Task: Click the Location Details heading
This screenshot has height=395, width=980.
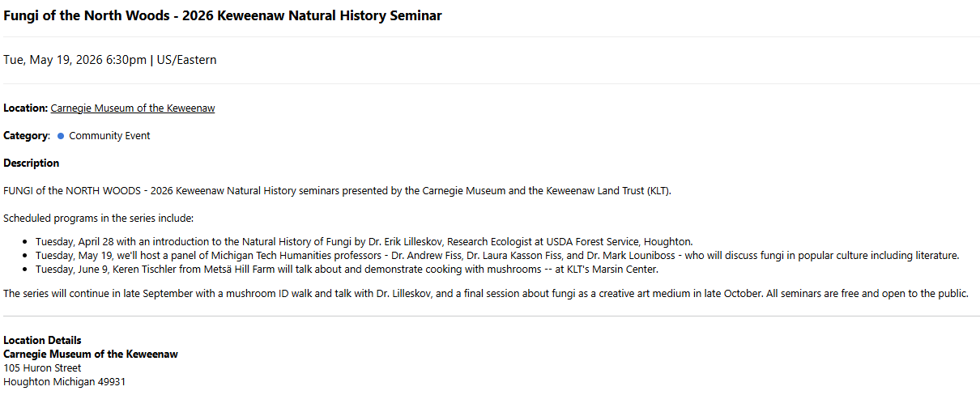Action: pos(42,341)
